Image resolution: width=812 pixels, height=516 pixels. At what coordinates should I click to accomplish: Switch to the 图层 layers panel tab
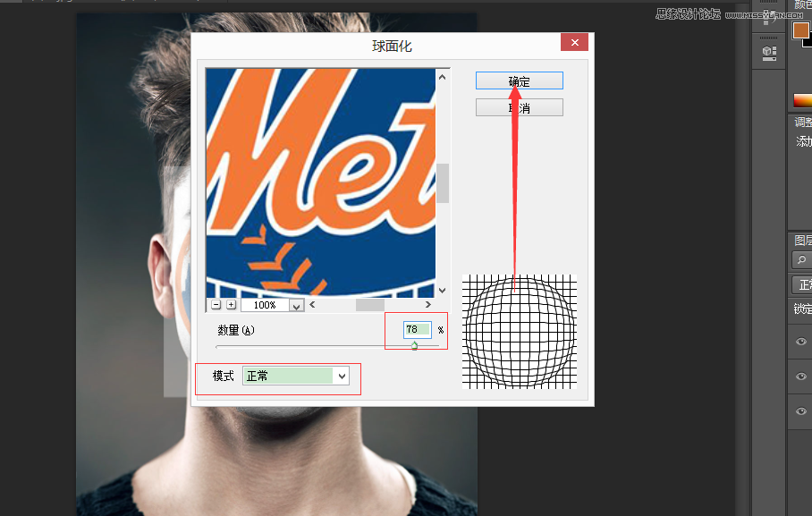803,240
